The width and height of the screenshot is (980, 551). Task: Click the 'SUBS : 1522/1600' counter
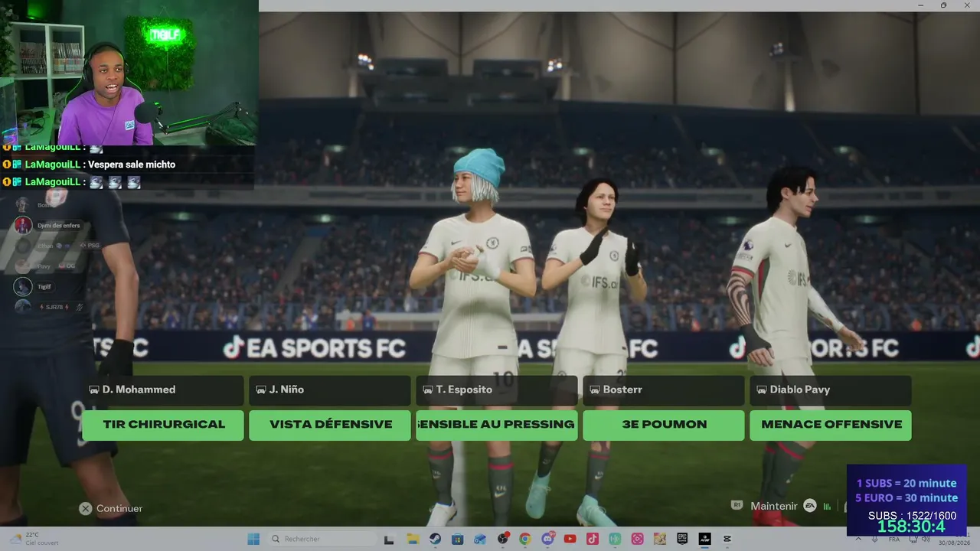912,516
